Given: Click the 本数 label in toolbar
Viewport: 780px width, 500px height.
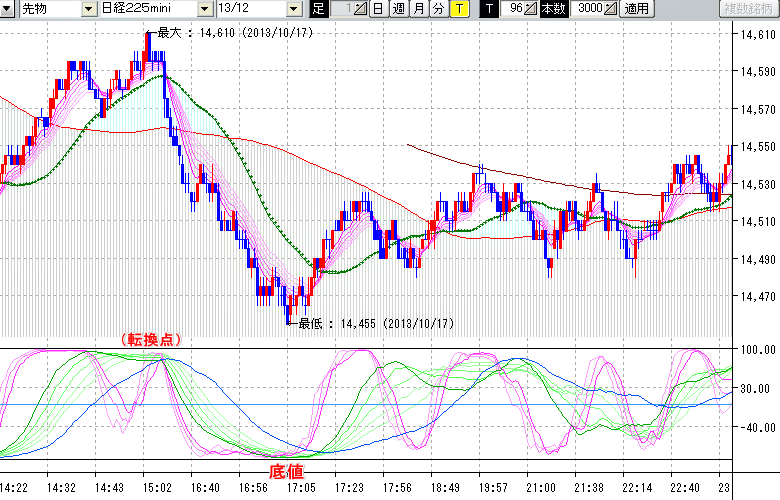Looking at the screenshot, I should click(552, 9).
